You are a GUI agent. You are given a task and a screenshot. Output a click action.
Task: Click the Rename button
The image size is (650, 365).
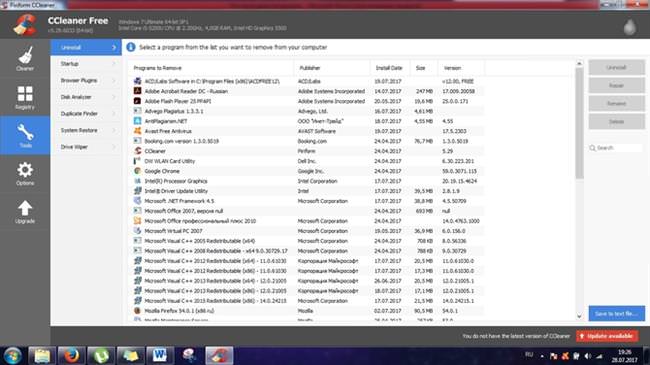616,103
